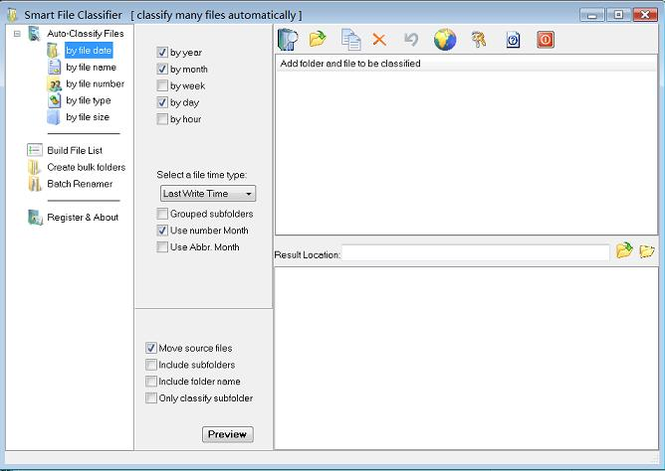Click the orange X delete toolbar icon
665x471 pixels.
tap(379, 40)
